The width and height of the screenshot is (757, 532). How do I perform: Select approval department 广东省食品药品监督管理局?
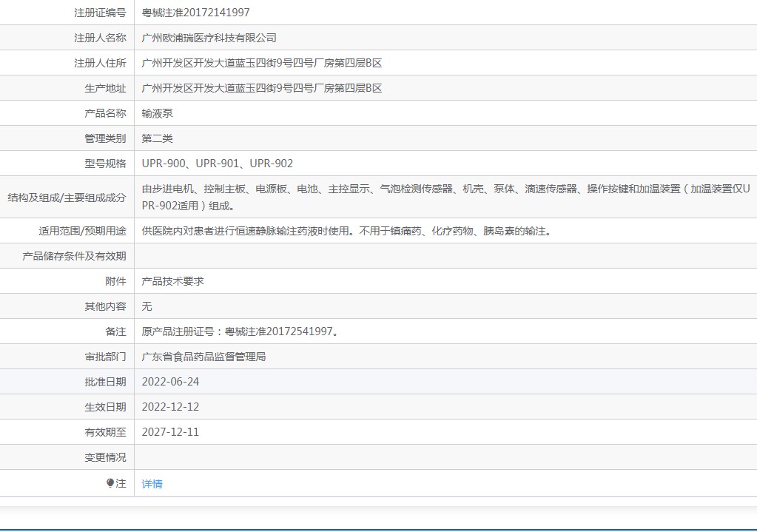203,357
